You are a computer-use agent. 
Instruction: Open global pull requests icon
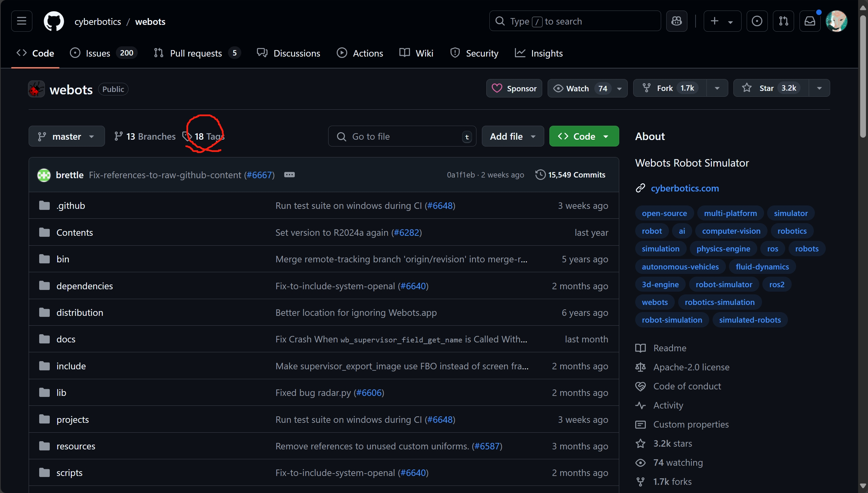783,21
